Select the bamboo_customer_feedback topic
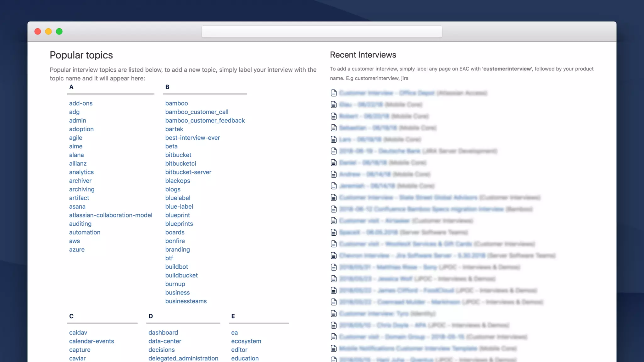Viewport: 644px width, 362px height. pos(205,121)
